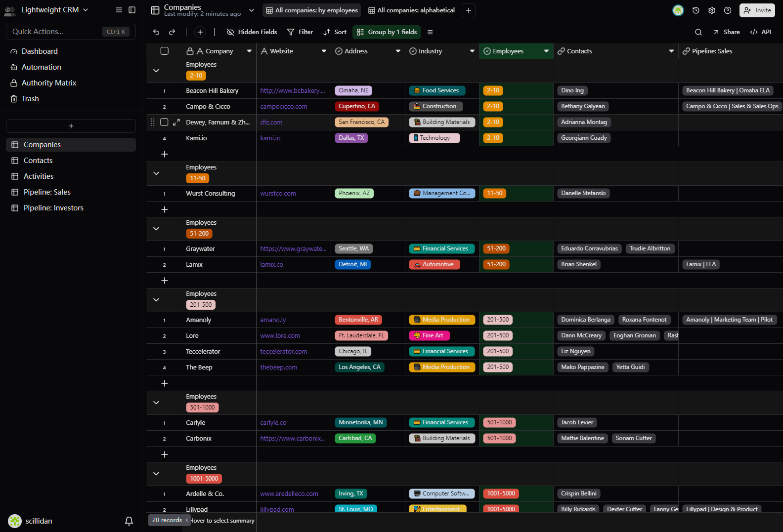This screenshot has height=532, width=783.
Task: Open the row height menu icon
Action: pos(430,32)
